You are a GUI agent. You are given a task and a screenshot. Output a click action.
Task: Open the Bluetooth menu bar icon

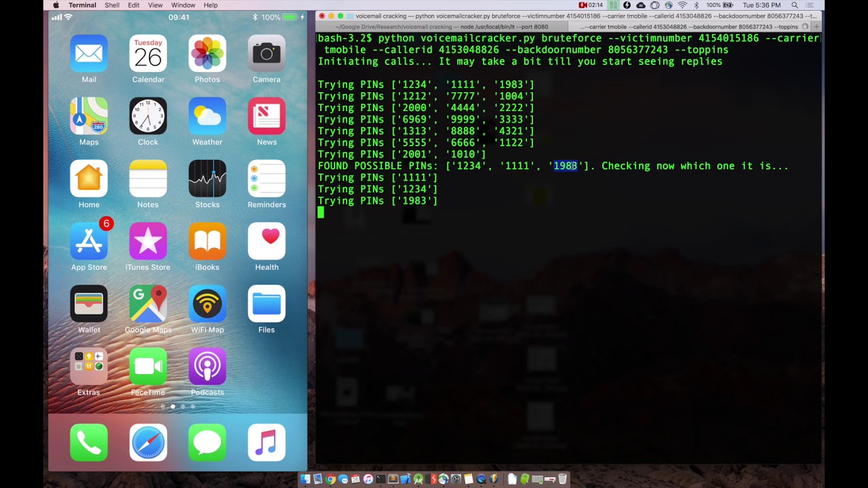696,5
